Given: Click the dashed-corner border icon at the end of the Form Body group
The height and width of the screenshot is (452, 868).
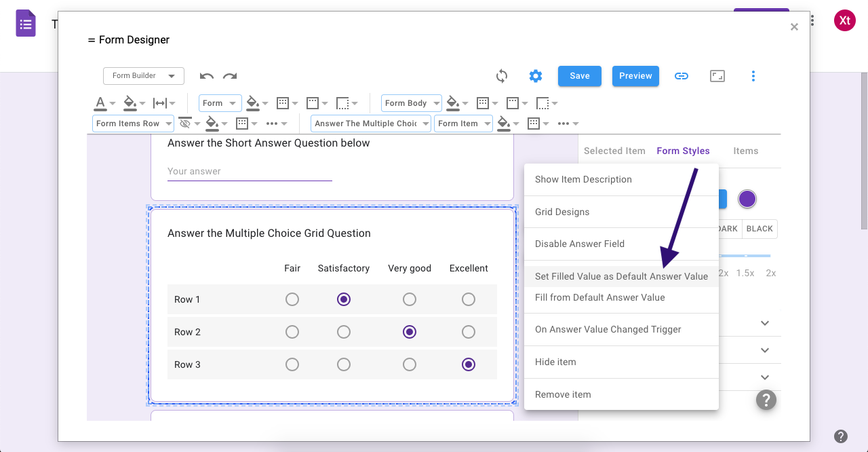Looking at the screenshot, I should tap(542, 103).
